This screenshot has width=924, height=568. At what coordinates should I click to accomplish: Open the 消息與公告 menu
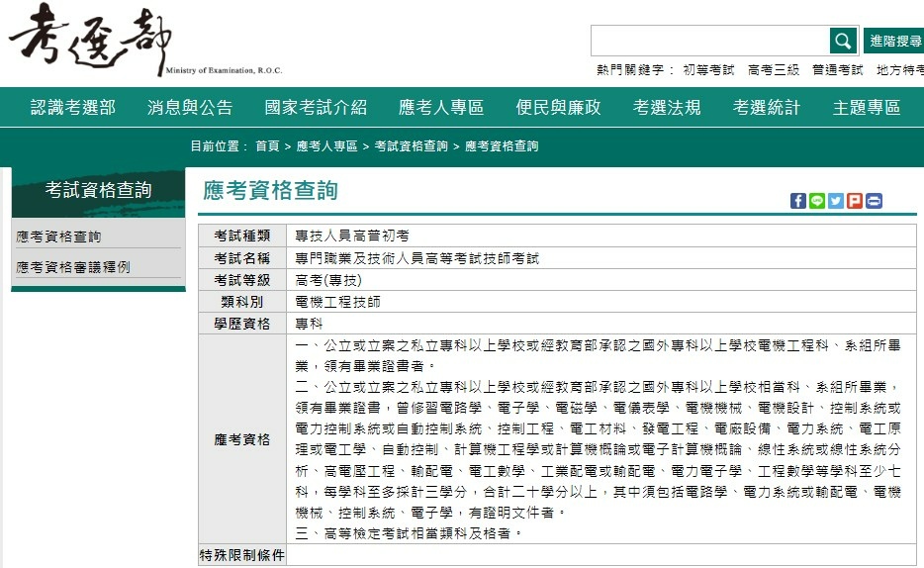coord(190,107)
